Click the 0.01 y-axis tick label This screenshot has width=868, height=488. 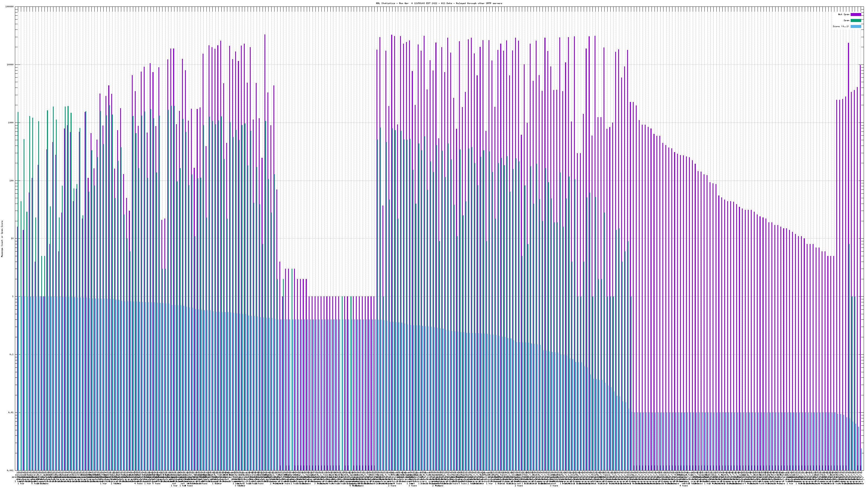(11, 412)
